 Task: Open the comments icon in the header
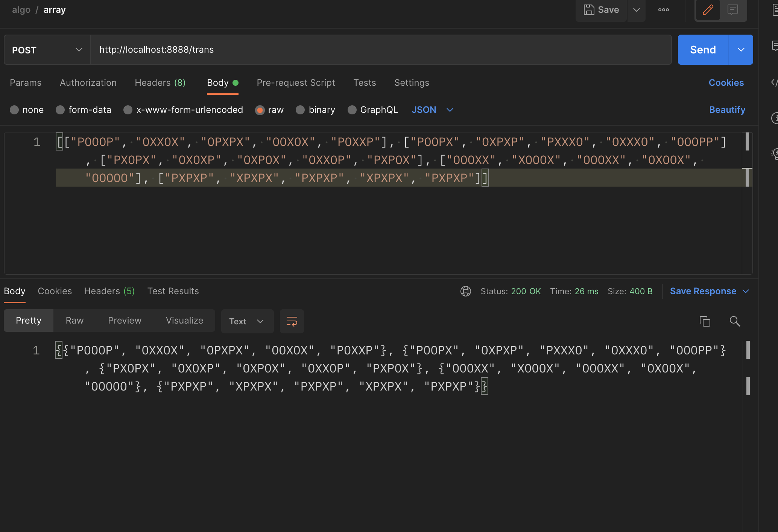[x=733, y=10]
